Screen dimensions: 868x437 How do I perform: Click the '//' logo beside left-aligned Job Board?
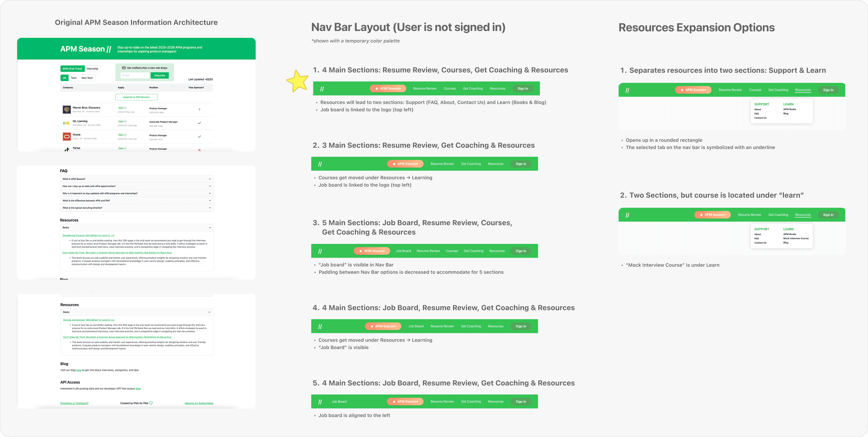click(320, 402)
